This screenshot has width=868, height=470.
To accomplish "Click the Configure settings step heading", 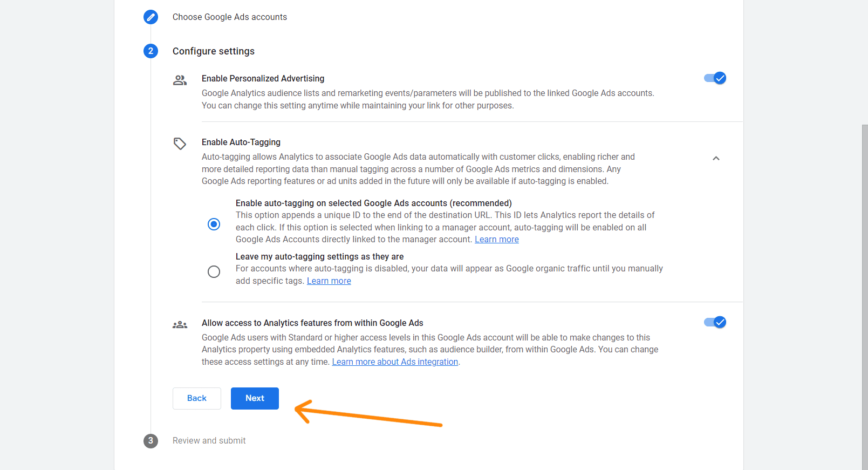I will tap(214, 51).
